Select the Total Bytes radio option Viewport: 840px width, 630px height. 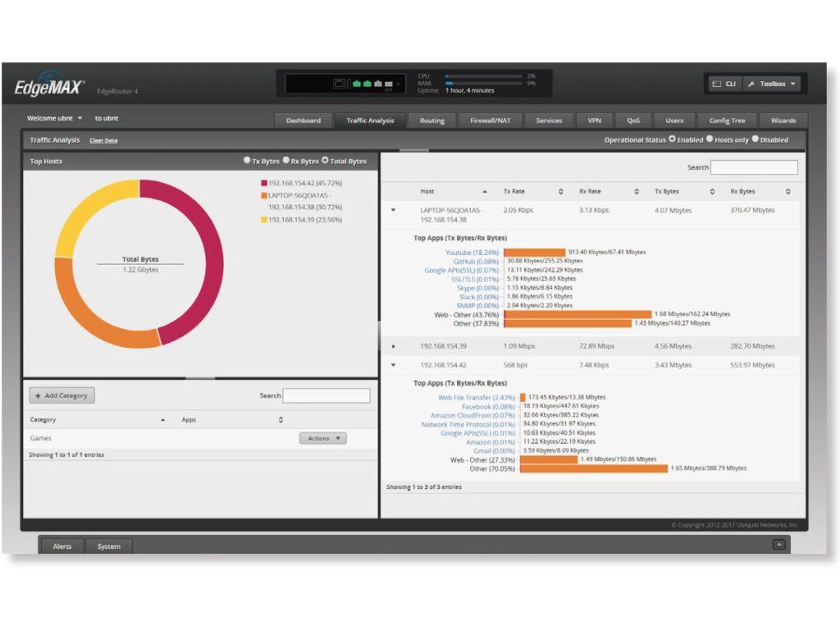[x=325, y=160]
